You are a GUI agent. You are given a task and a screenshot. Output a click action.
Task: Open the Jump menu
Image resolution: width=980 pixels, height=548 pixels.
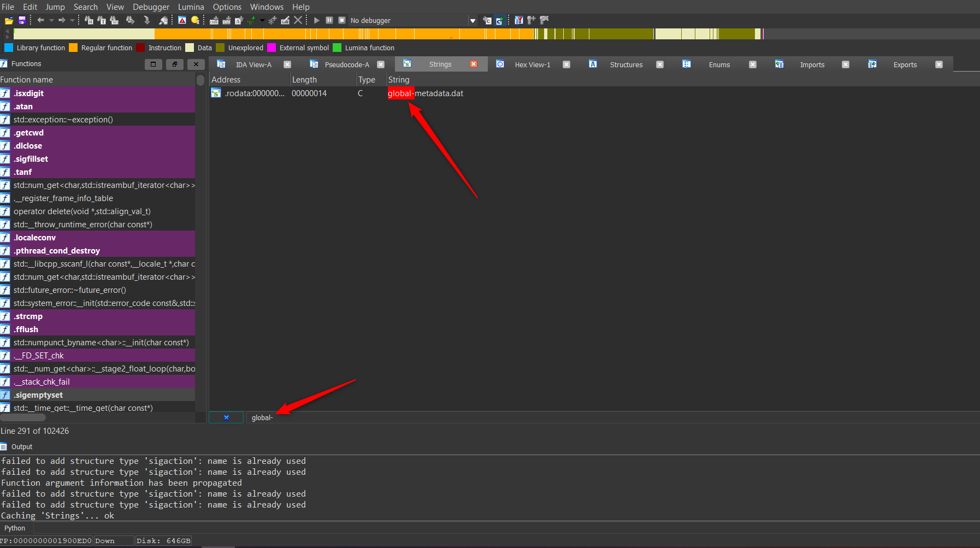pos(55,7)
